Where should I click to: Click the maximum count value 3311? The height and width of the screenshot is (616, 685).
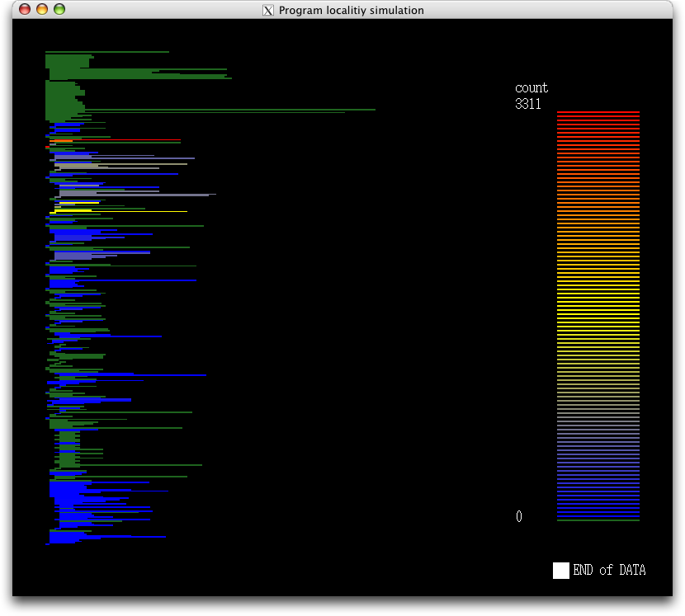point(527,104)
